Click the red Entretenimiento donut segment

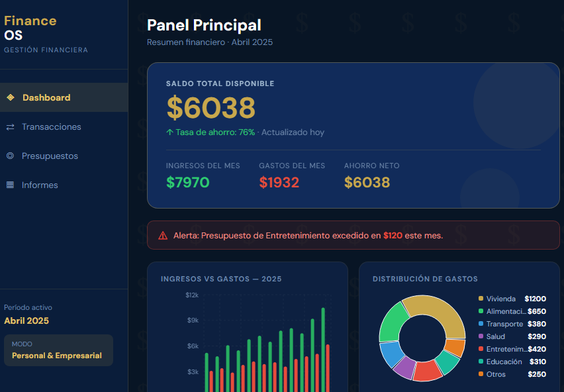pos(428,372)
